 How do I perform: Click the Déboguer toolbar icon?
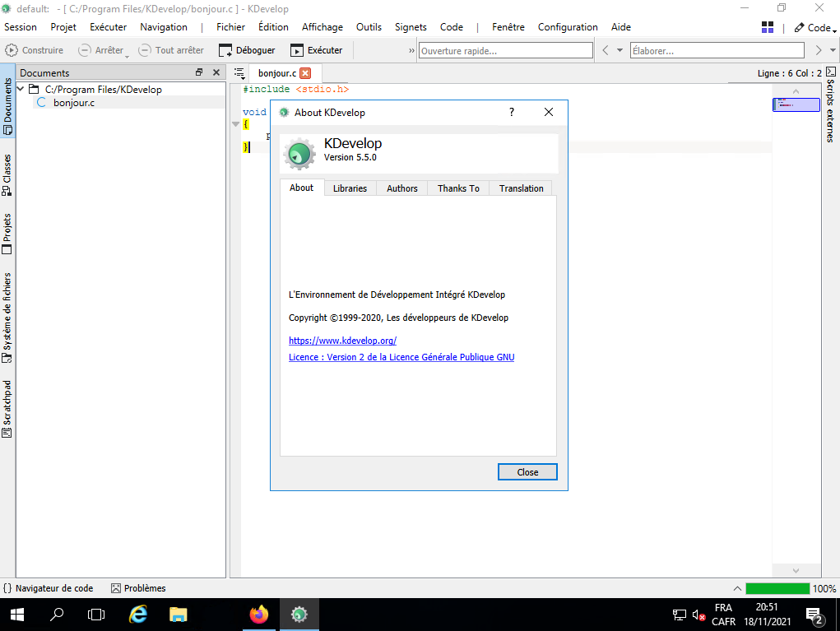(x=225, y=50)
